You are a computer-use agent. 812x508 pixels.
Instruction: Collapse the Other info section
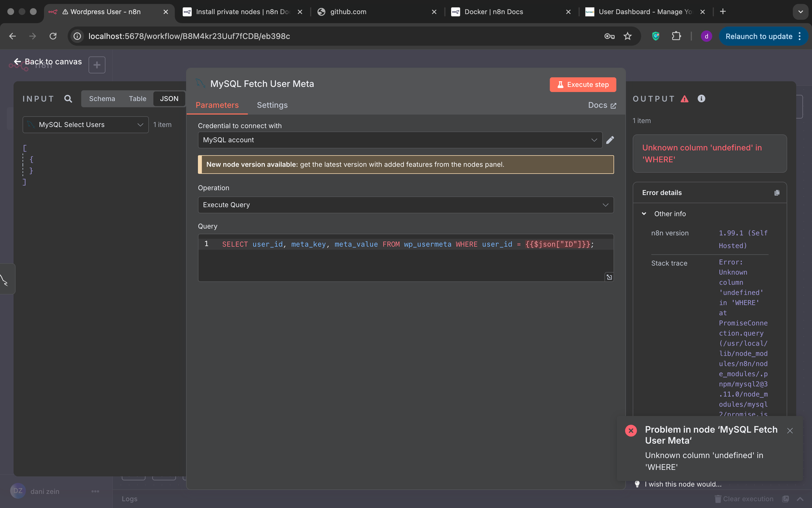coord(644,214)
